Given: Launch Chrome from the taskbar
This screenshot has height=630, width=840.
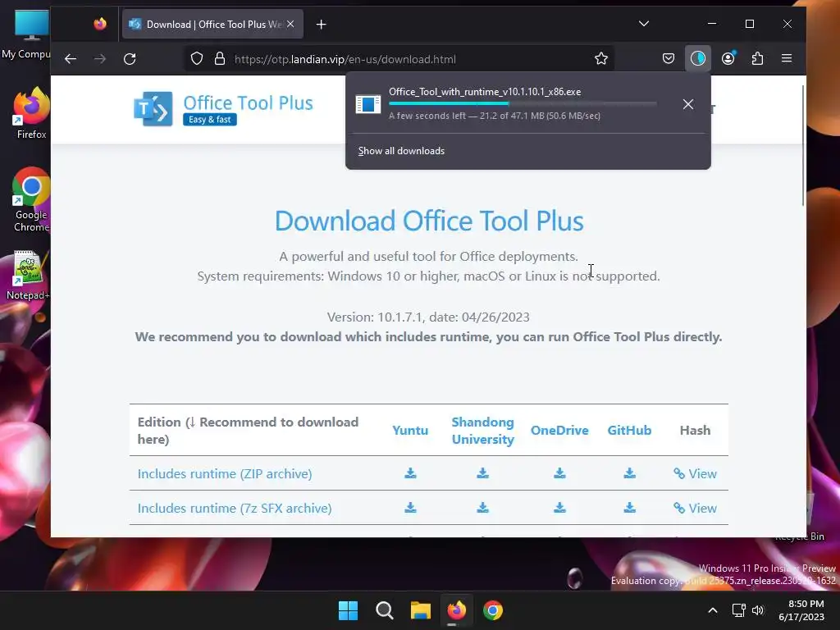Looking at the screenshot, I should tap(493, 610).
